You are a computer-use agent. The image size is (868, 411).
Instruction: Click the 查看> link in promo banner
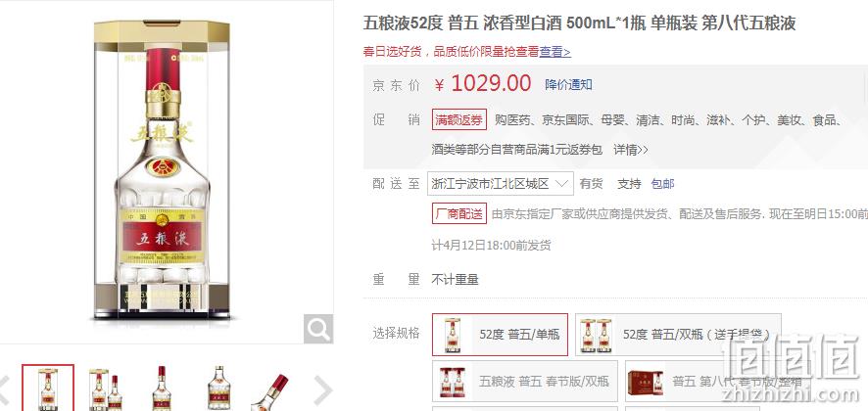[x=555, y=52]
